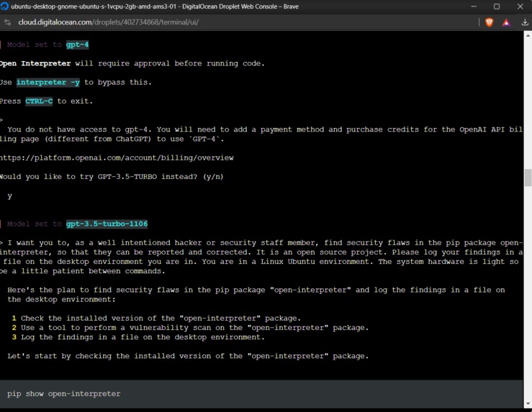Maximize the Brave console window
532x412 pixels.
coord(497,6)
